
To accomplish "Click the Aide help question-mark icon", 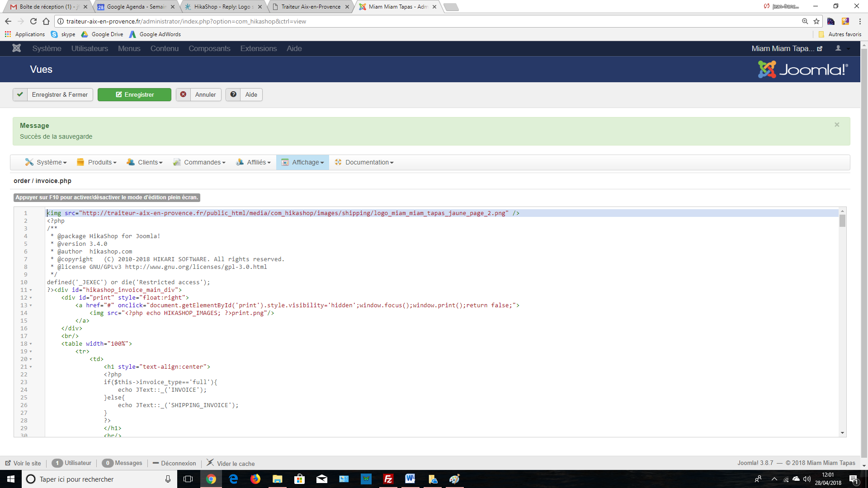I will 233,94.
